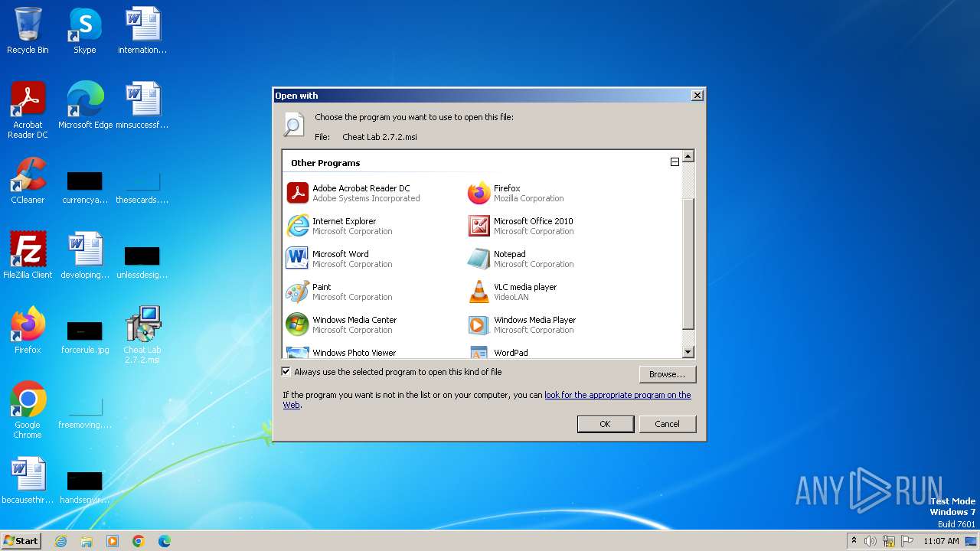Pick Microsoft Office 2010 program entry

521,226
